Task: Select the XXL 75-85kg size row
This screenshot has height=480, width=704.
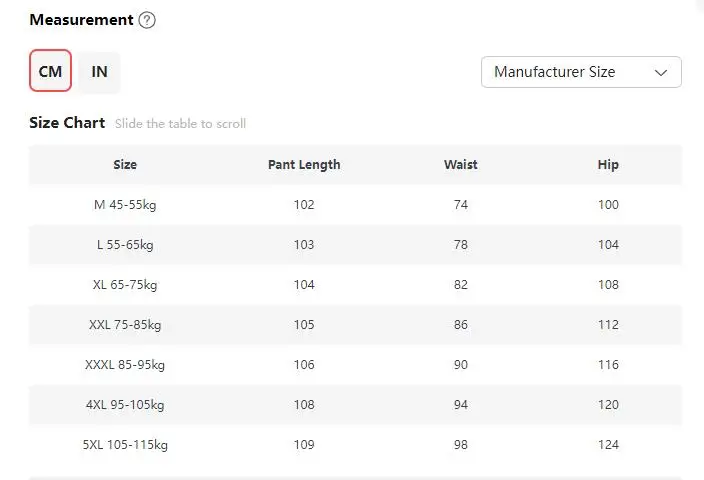Action: [355, 325]
